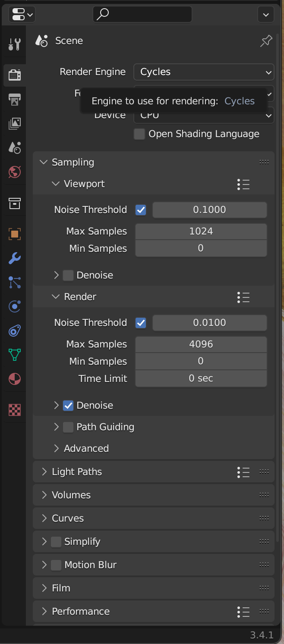This screenshot has height=644, width=284.
Task: Open the Object Data mesh tab
Action: click(x=14, y=355)
